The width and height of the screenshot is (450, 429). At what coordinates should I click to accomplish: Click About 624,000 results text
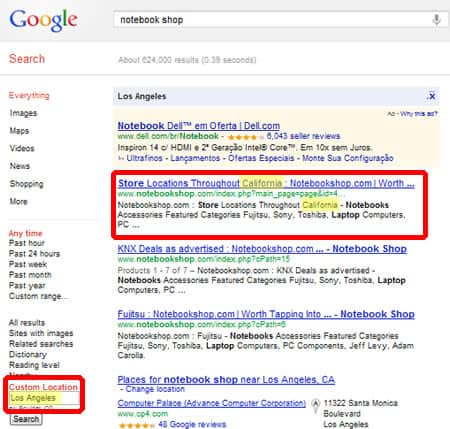click(x=187, y=60)
